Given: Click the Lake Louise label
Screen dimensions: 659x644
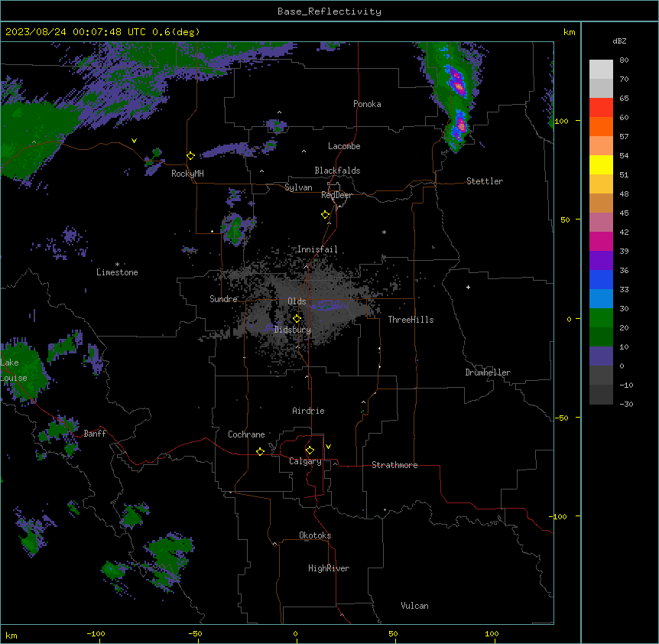Looking at the screenshot, I should [x=14, y=370].
